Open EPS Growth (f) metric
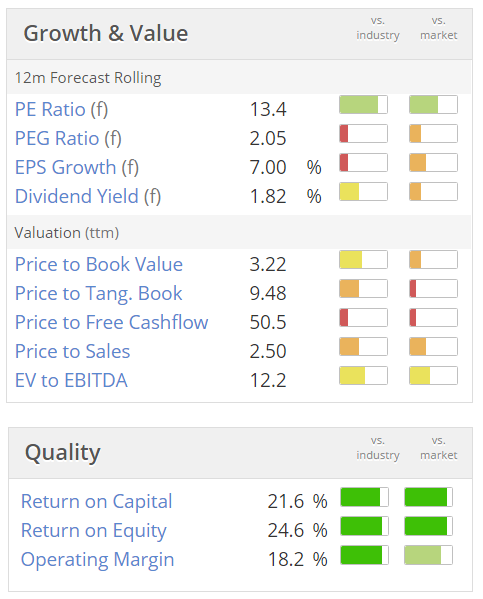Screen dimensions: 483x599 coord(77,167)
